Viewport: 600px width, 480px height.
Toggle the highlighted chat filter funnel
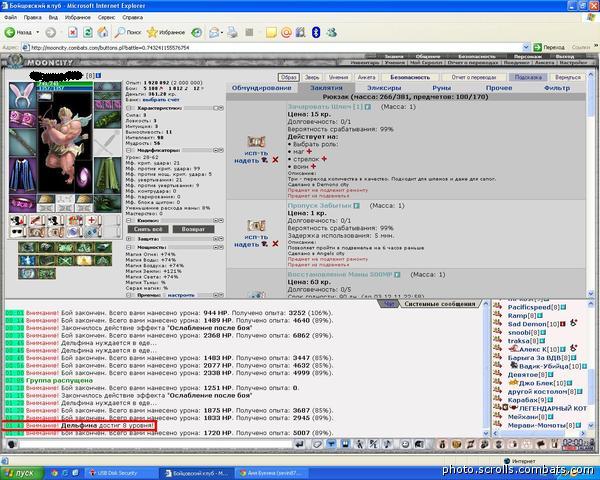[331, 444]
